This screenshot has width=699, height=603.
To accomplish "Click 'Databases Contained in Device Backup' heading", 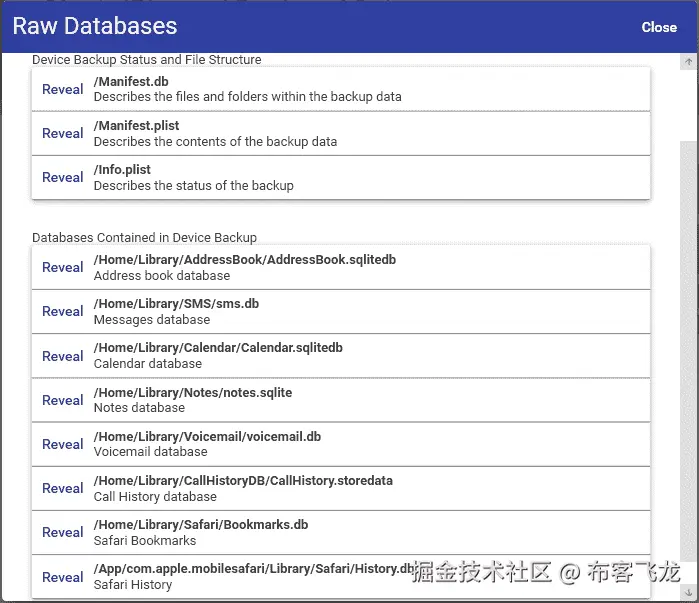I will pos(144,238).
